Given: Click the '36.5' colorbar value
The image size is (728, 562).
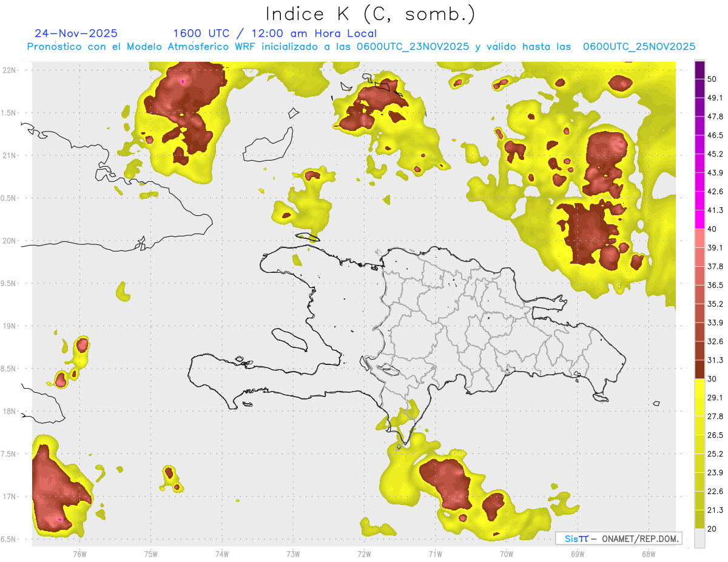Looking at the screenshot, I should (x=715, y=285).
